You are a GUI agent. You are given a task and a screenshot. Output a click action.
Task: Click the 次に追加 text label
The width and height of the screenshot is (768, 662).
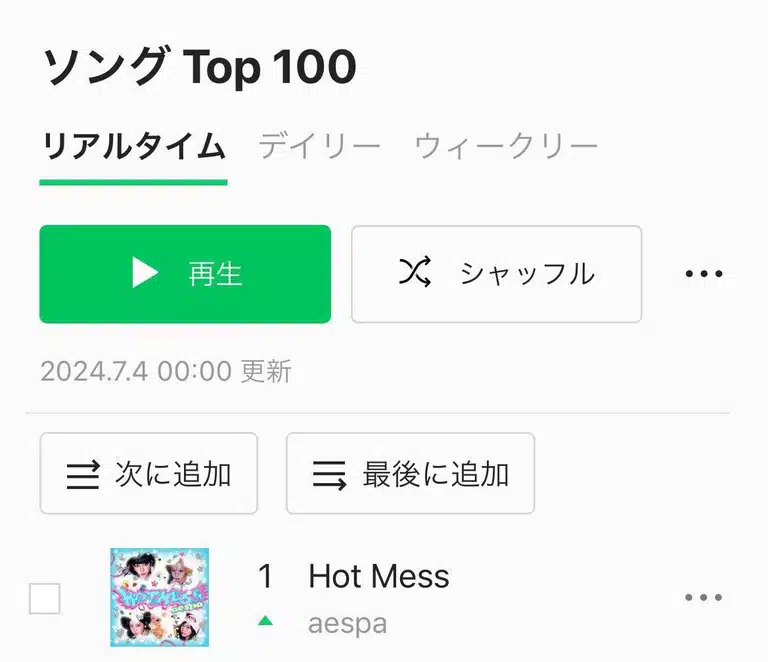(x=173, y=474)
